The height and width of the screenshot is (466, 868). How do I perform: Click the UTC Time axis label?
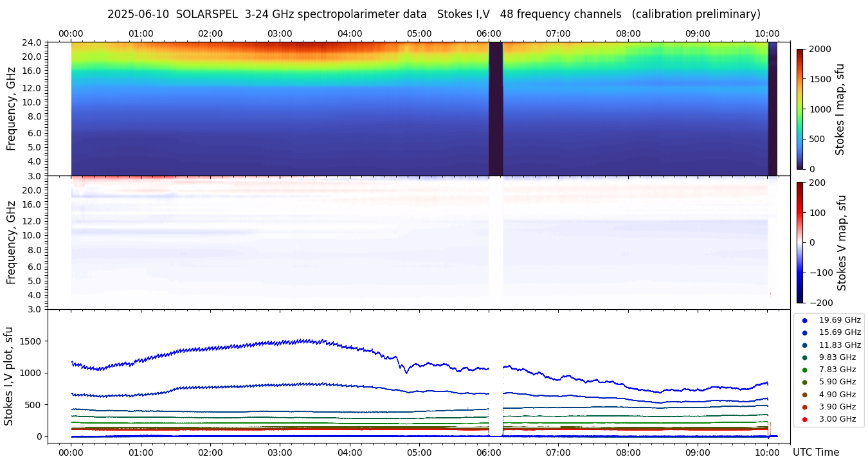[x=815, y=453]
